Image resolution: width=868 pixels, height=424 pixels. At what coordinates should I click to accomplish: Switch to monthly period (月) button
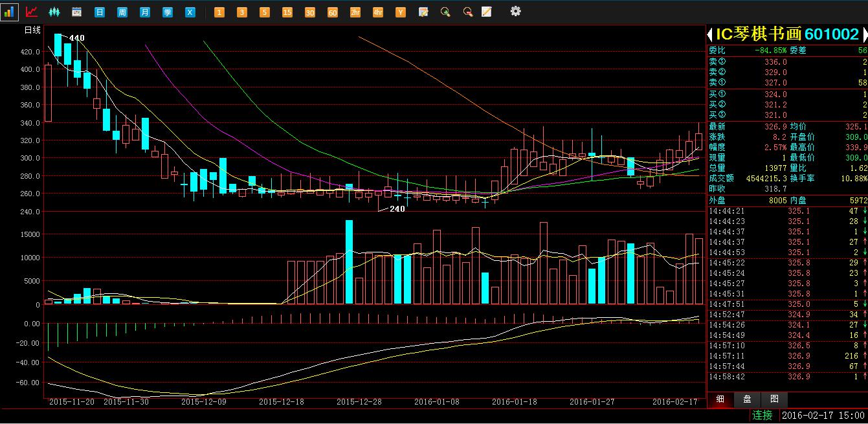144,12
